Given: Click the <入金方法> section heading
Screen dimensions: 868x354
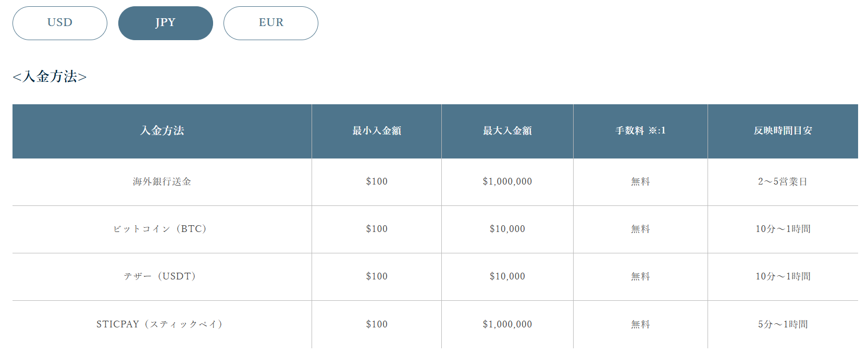Looking at the screenshot, I should coord(49,77).
